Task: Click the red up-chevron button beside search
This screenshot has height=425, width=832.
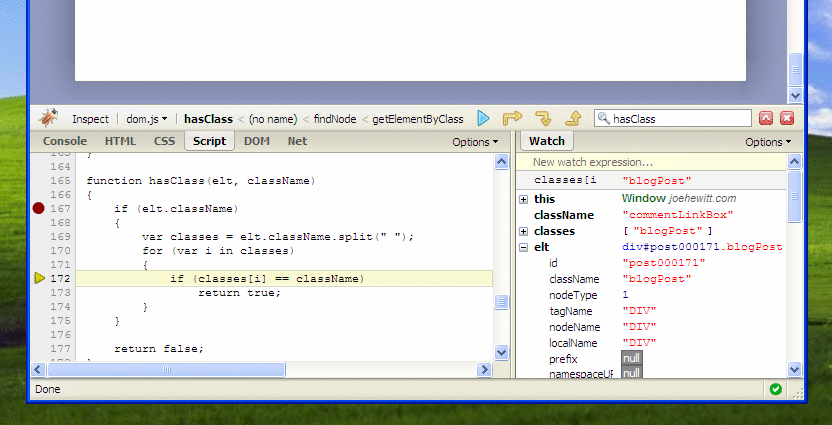Action: coord(766,118)
